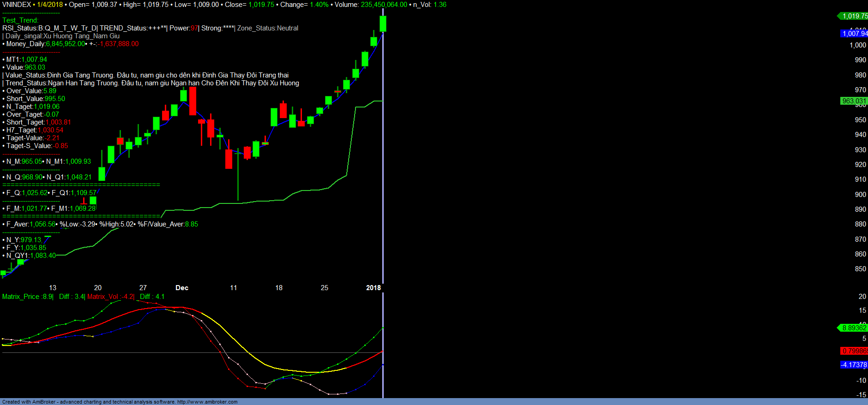Click the tall red candle at early December
The height and width of the screenshot is (405, 868).
[193, 101]
